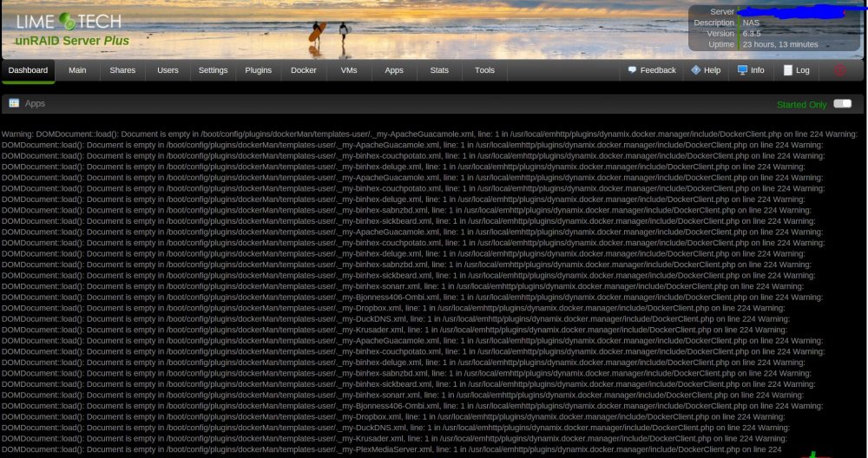Image resolution: width=868 pixels, height=458 pixels.
Task: Click the description value NAS
Action: coord(751,23)
